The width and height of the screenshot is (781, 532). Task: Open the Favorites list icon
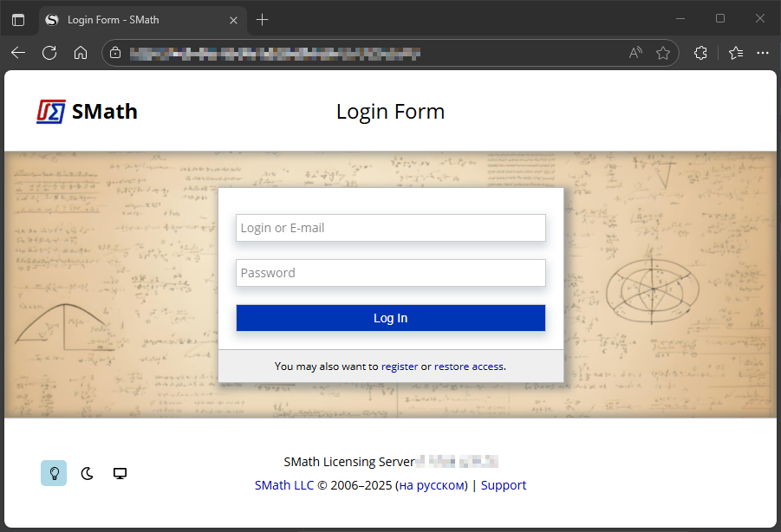point(736,53)
